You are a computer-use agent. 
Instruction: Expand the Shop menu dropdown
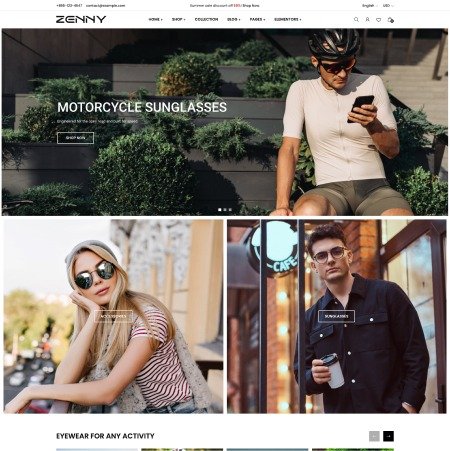pos(179,20)
